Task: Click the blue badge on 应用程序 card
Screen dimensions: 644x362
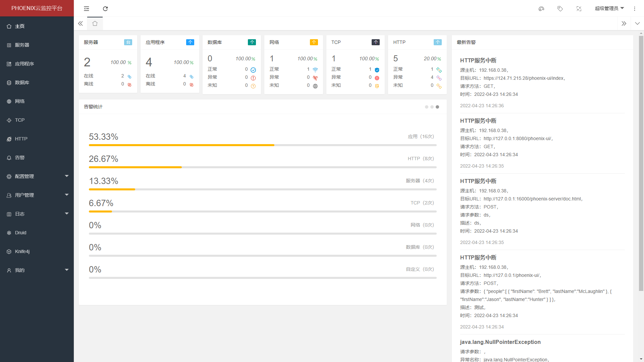Action: [x=190, y=42]
